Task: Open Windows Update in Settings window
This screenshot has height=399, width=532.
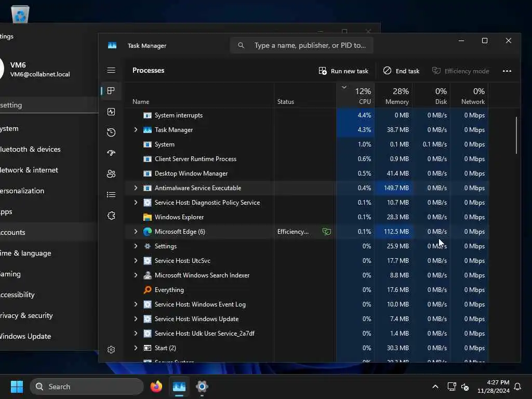Action: (x=47, y=336)
